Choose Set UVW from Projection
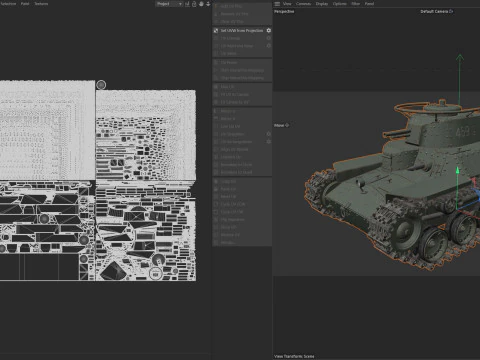The width and height of the screenshot is (480, 360). 242,31
